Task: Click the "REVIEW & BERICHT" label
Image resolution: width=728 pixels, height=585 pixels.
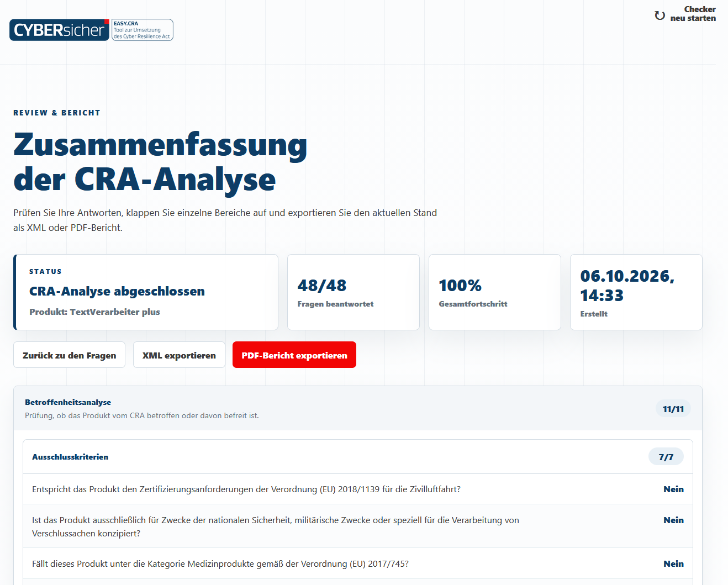Action: [x=57, y=113]
